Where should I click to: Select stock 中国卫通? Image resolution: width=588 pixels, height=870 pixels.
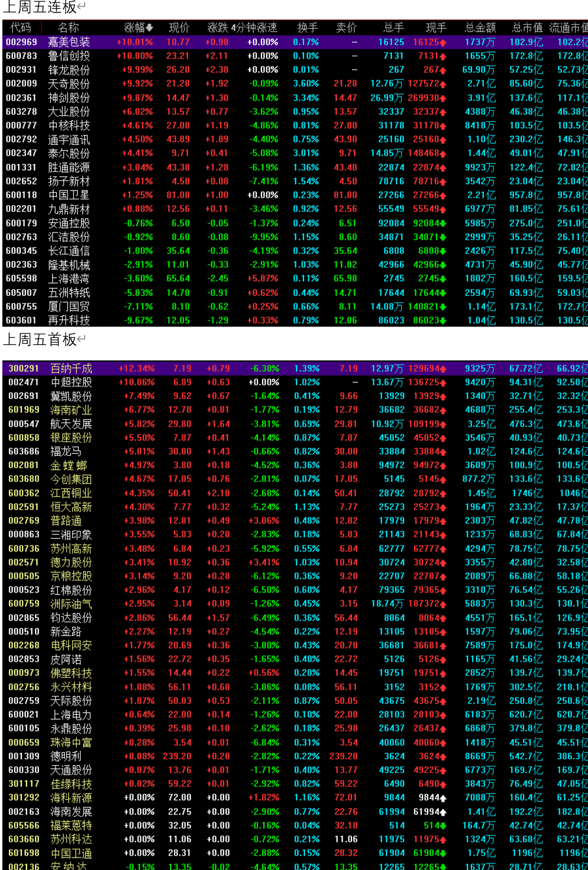click(x=72, y=853)
